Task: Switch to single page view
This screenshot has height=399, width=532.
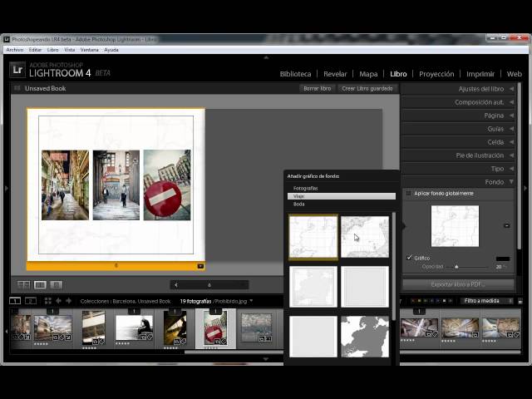Action: pos(57,284)
